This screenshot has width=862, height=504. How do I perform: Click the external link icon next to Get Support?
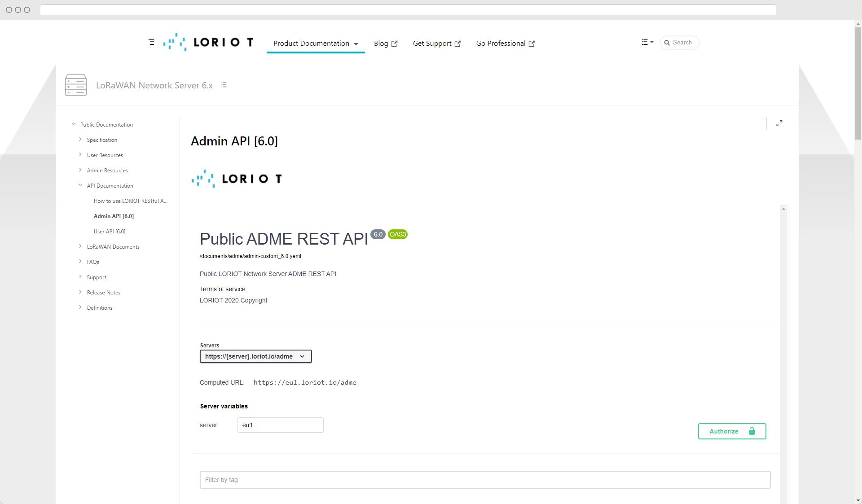[457, 44]
